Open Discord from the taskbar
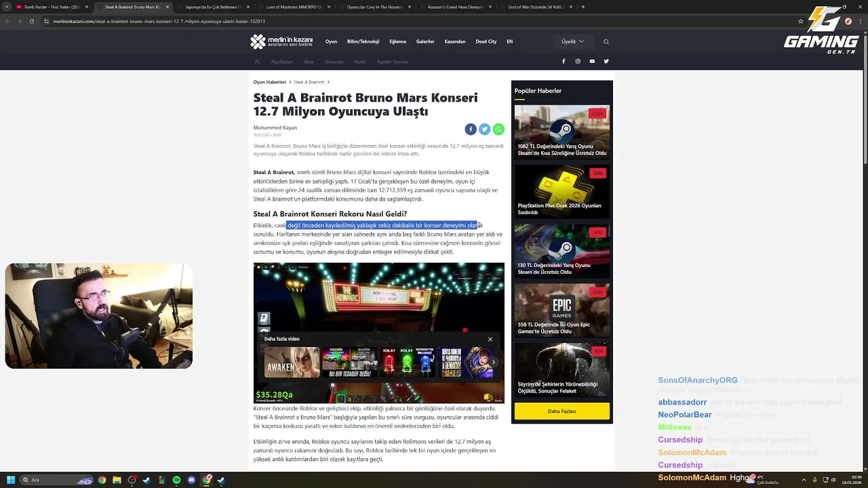Screen dimensions: 868x488 click(x=191, y=480)
